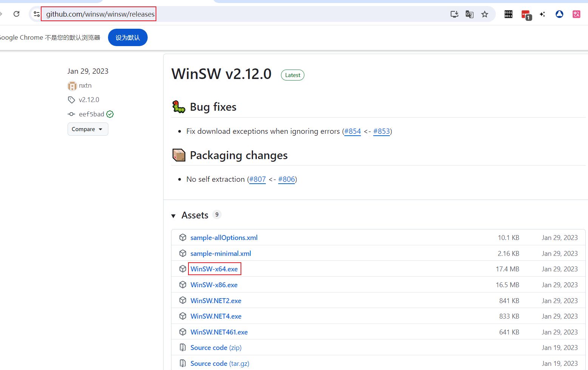Click the red extension with badge 1
This screenshot has width=588, height=370.
pyautogui.click(x=526, y=14)
